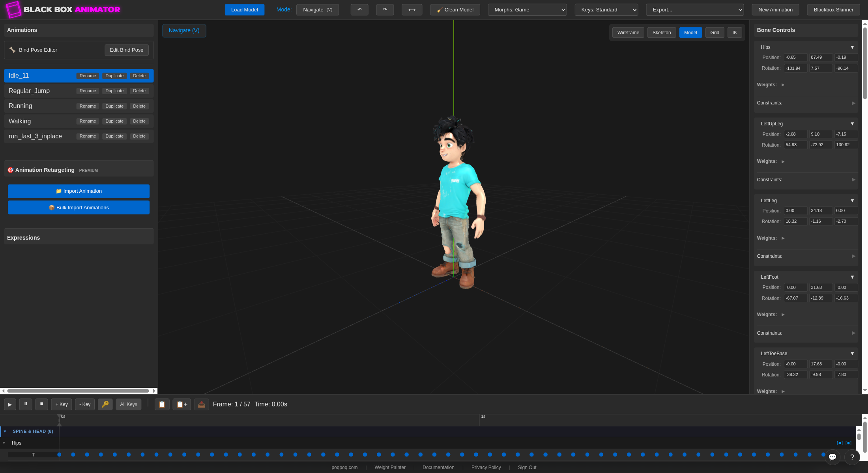Click the inbox tray import icon
Screen dimensions: 868x473
point(202,404)
